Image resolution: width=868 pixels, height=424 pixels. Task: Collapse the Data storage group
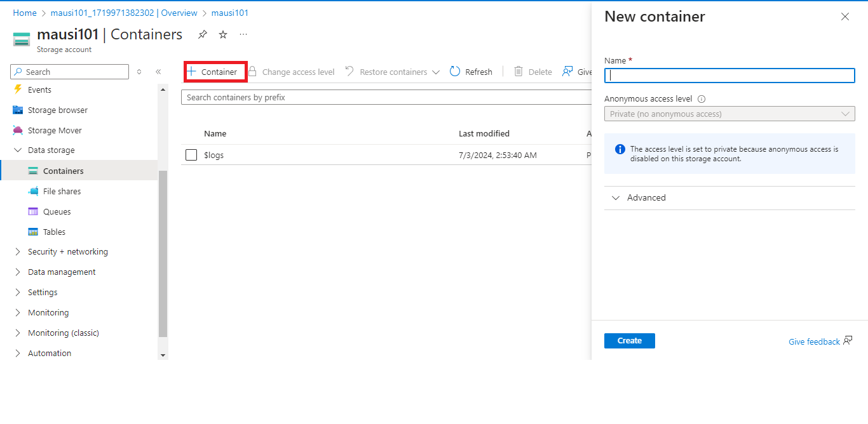click(18, 150)
